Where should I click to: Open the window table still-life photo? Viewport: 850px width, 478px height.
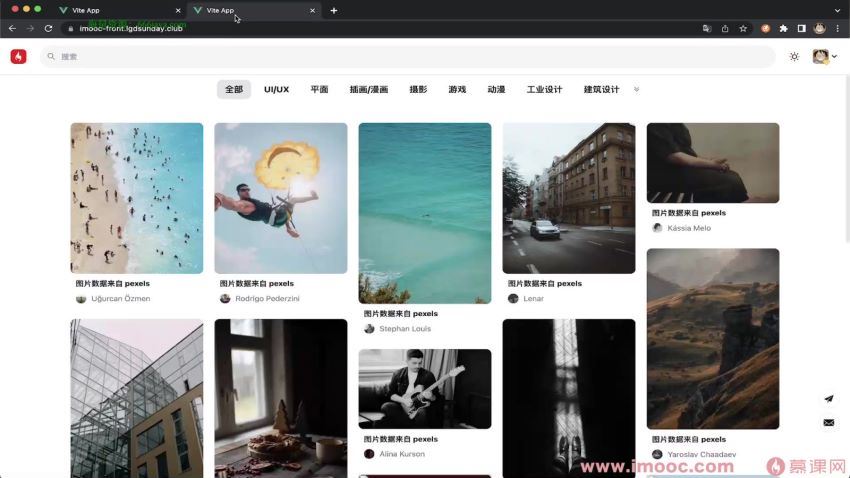coord(281,398)
